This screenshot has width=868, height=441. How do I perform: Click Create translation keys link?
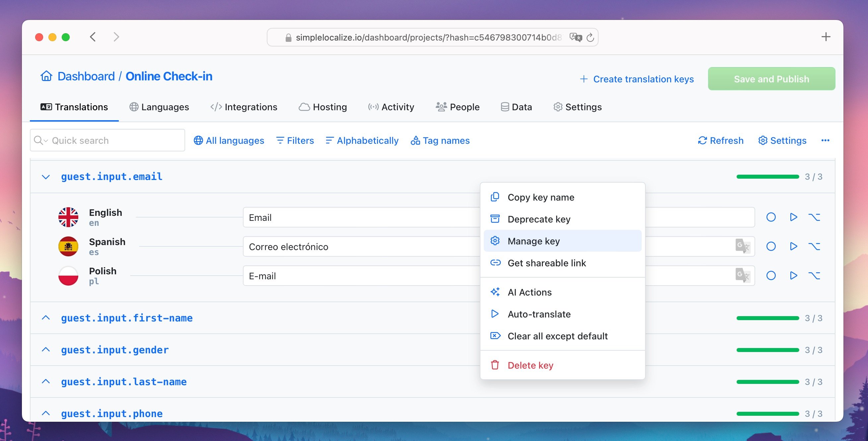637,78
